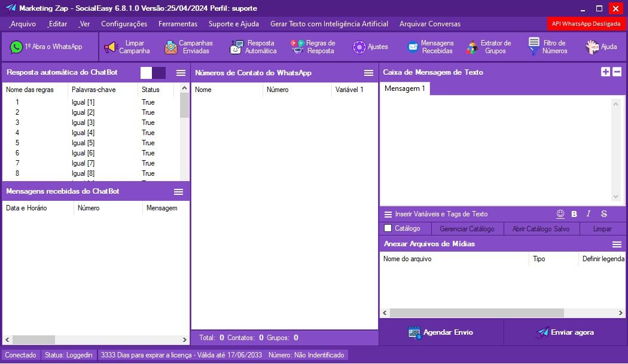Click Abrir Catálogo Salvo button
This screenshot has height=364, width=628.
(541, 229)
